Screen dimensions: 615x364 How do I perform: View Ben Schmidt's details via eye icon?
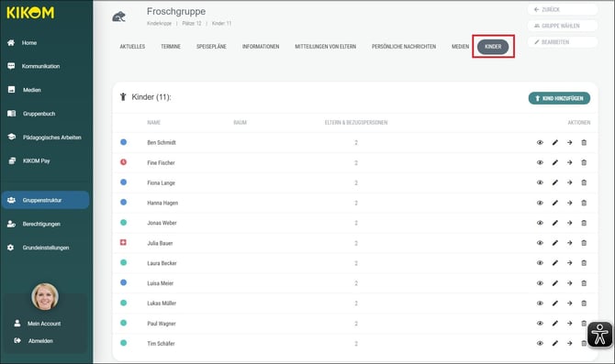coord(540,143)
